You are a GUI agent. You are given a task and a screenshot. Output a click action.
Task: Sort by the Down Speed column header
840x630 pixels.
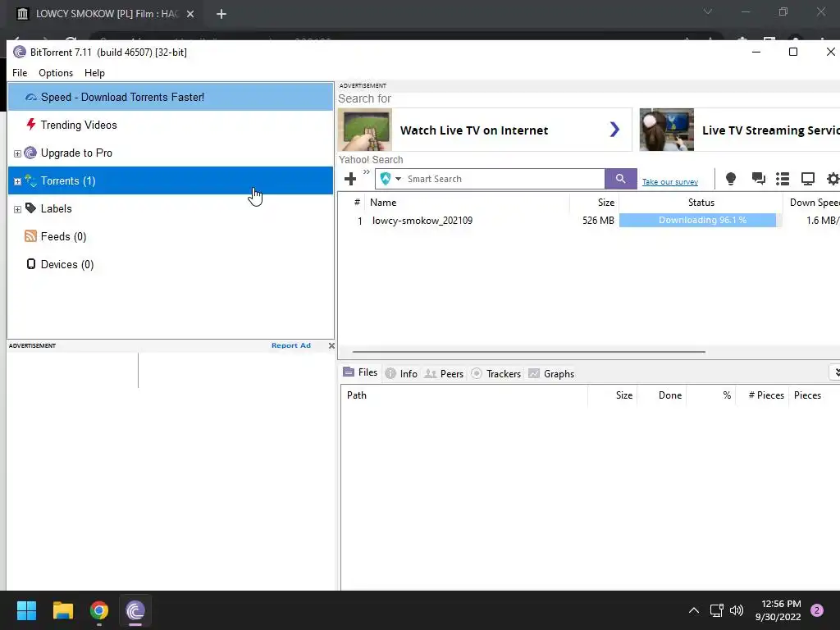click(811, 203)
